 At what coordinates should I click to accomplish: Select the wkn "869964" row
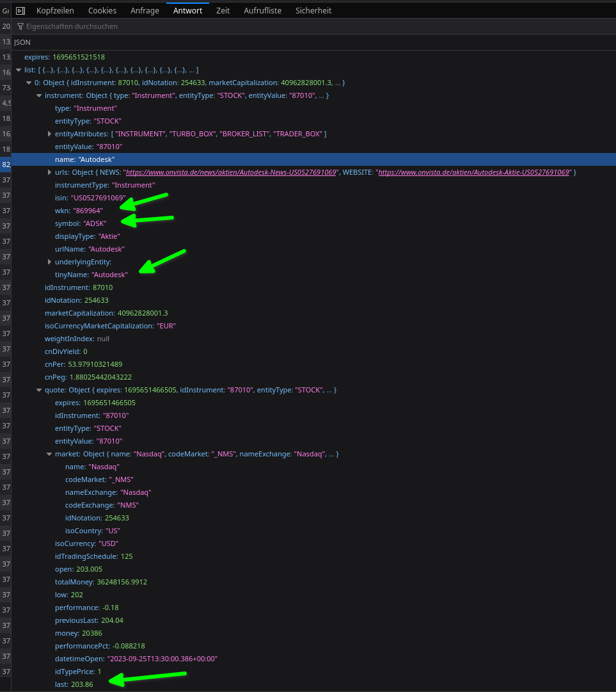[313, 211]
